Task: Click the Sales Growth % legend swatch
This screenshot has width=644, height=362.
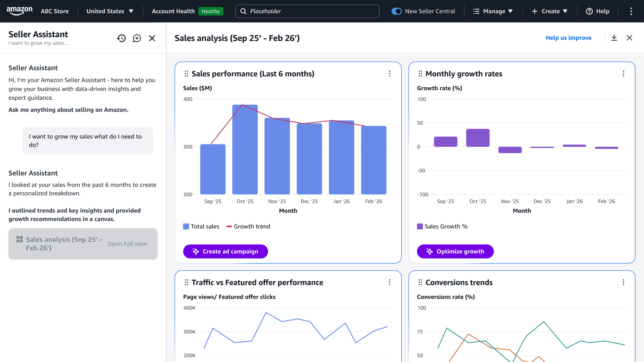Action: (420, 226)
